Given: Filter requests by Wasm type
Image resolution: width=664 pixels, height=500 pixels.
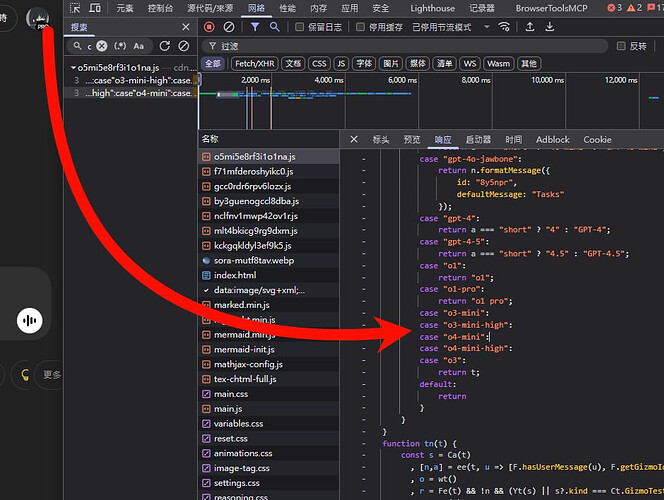Looking at the screenshot, I should pos(498,64).
